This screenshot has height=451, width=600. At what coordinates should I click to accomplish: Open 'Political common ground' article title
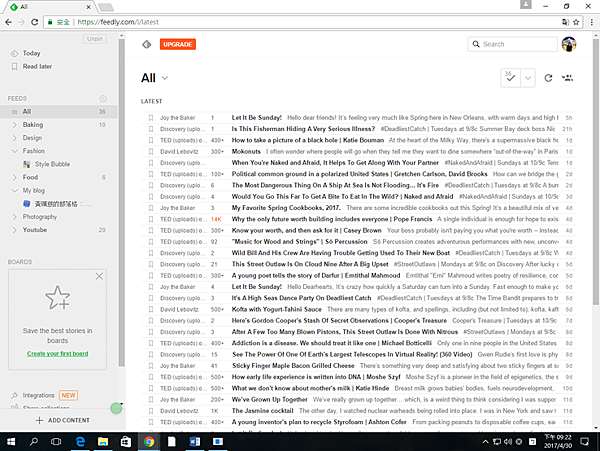point(359,174)
